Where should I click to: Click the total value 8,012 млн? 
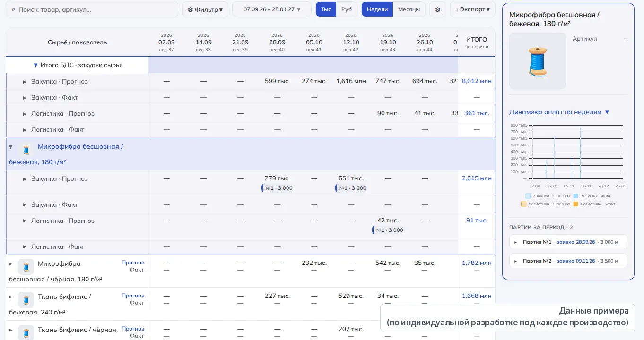point(477,81)
